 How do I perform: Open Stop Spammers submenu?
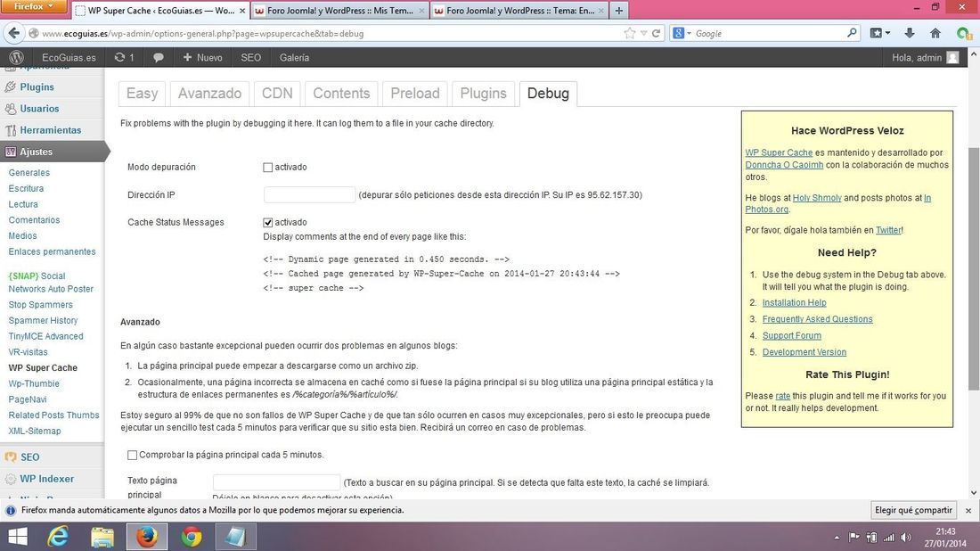click(40, 305)
